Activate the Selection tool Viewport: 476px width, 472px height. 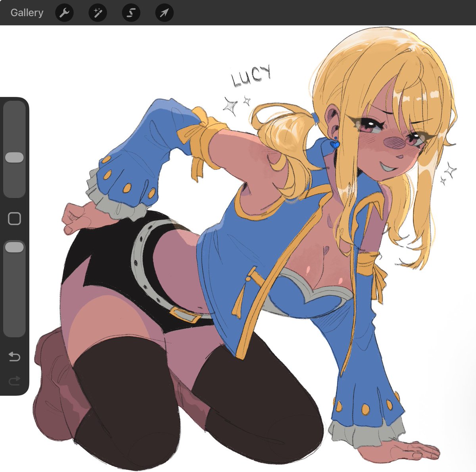coord(131,13)
